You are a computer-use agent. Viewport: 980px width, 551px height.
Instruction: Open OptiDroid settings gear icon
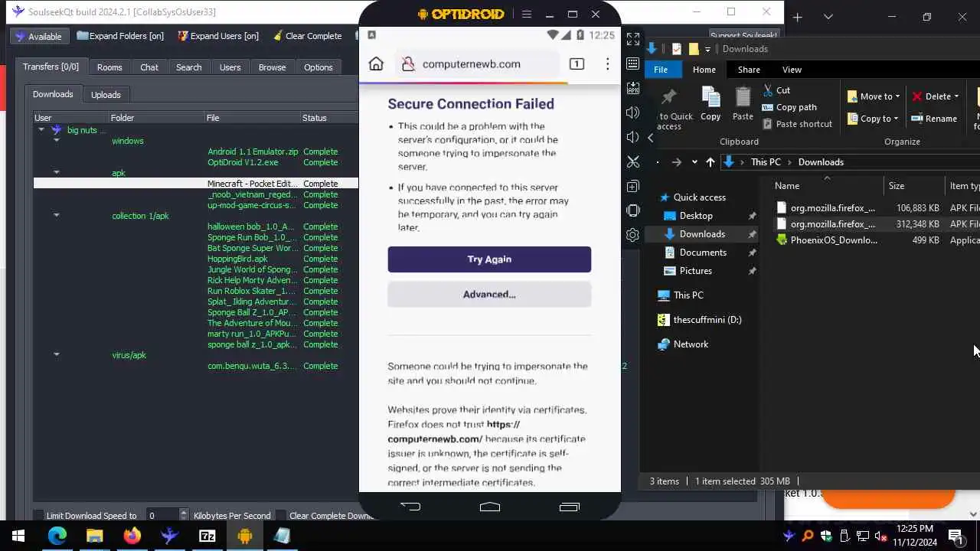coord(633,235)
